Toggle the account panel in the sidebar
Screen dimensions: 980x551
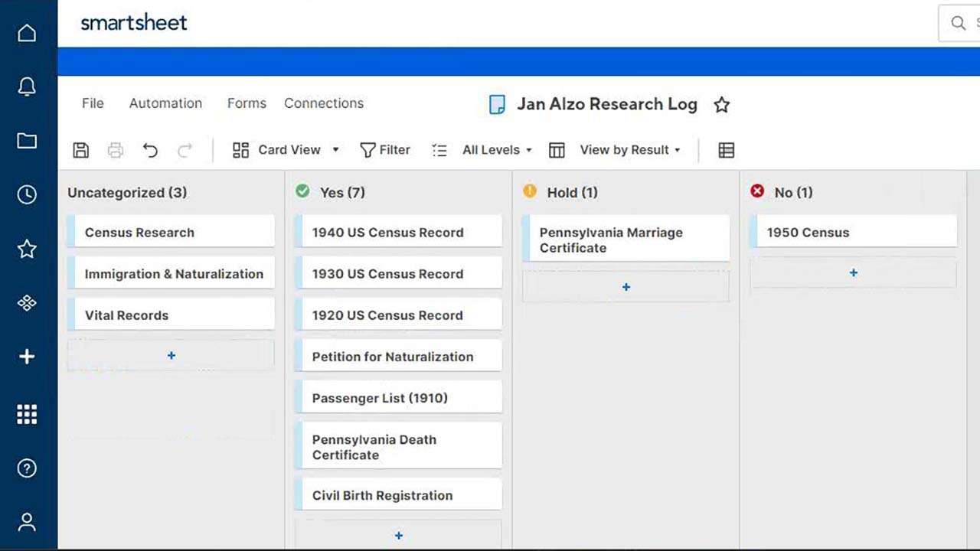click(27, 522)
